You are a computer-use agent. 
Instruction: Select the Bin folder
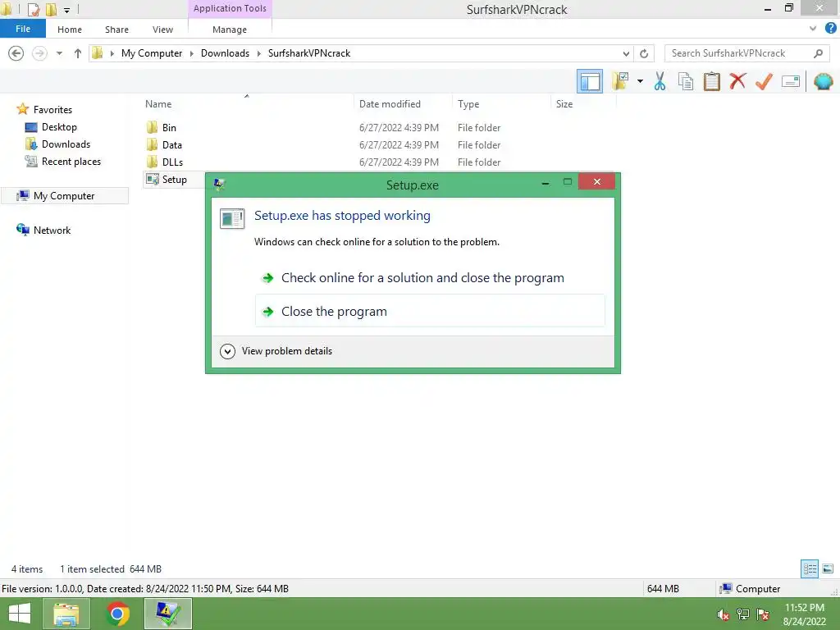click(x=169, y=127)
